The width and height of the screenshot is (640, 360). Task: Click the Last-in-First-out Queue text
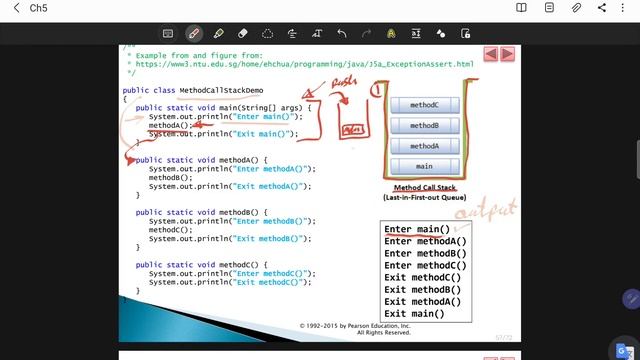[x=424, y=198]
